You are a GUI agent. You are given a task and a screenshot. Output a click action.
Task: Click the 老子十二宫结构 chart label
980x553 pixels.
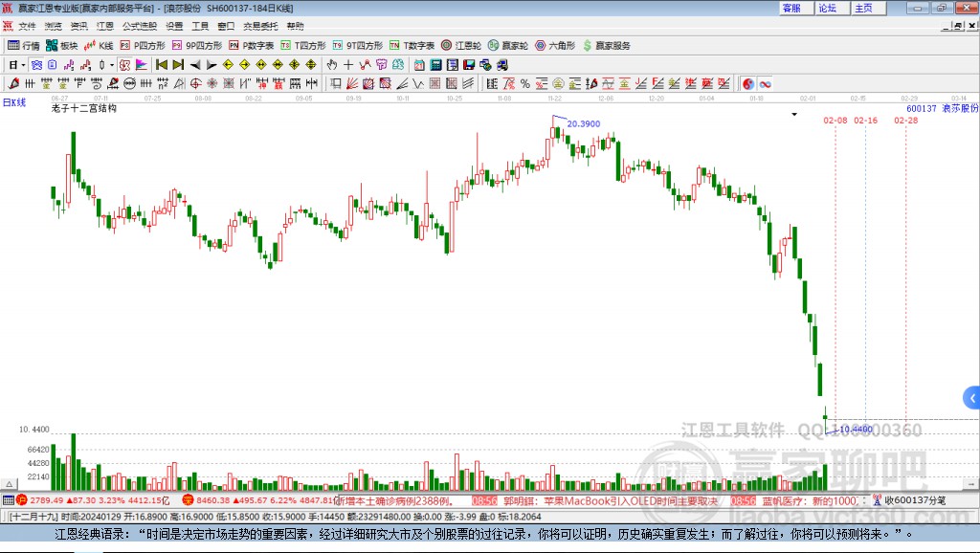click(84, 108)
